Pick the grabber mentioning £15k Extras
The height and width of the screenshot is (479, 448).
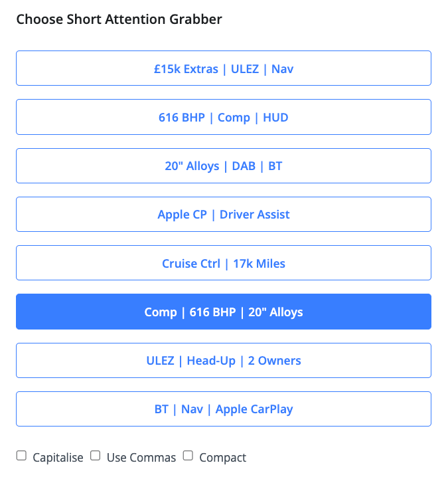pos(224,68)
